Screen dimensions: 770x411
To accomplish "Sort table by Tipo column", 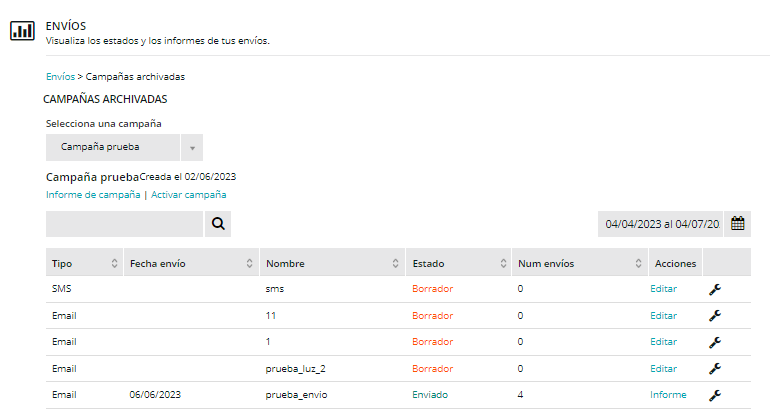I will click(x=114, y=264).
